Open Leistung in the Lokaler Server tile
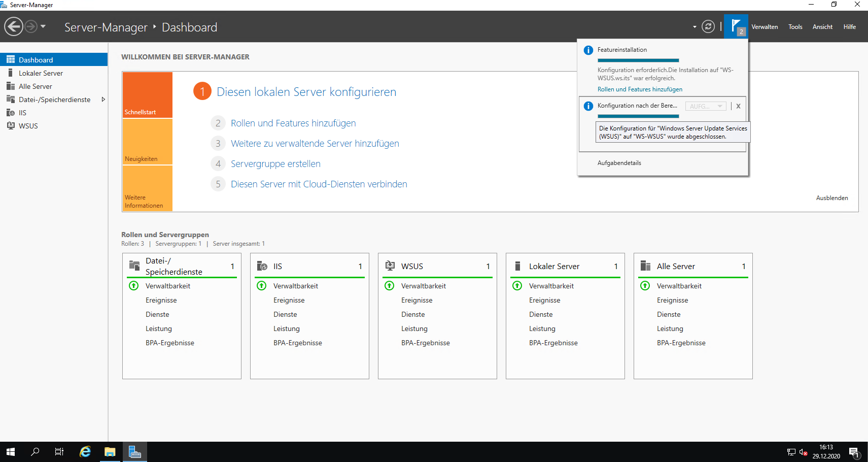The image size is (868, 462). (542, 328)
